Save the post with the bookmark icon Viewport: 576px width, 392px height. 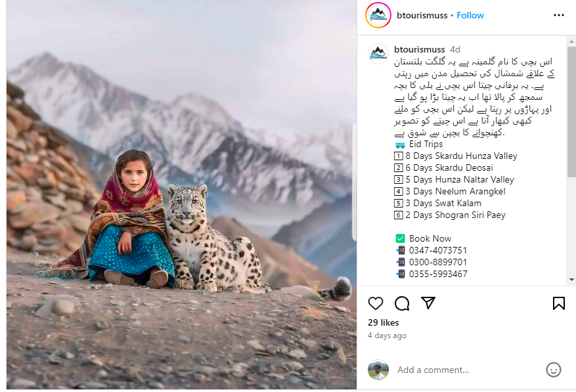click(x=559, y=303)
